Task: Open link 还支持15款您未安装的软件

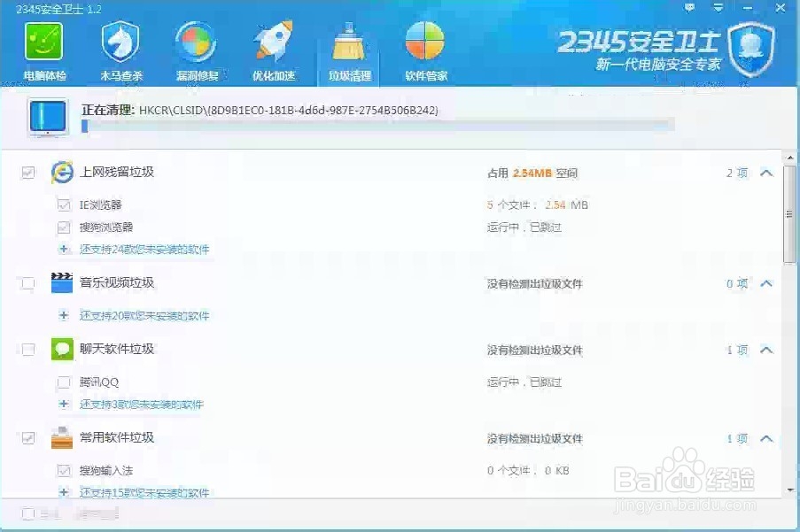Action: tap(144, 493)
